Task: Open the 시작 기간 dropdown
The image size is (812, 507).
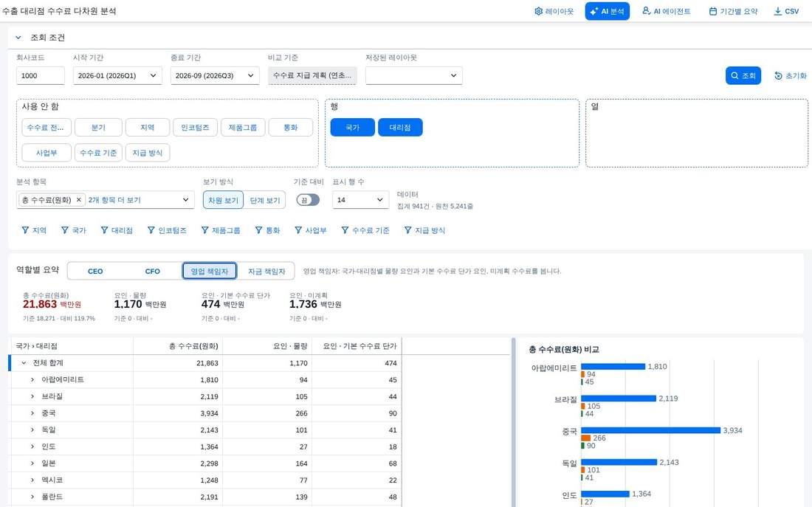Action: click(117, 75)
